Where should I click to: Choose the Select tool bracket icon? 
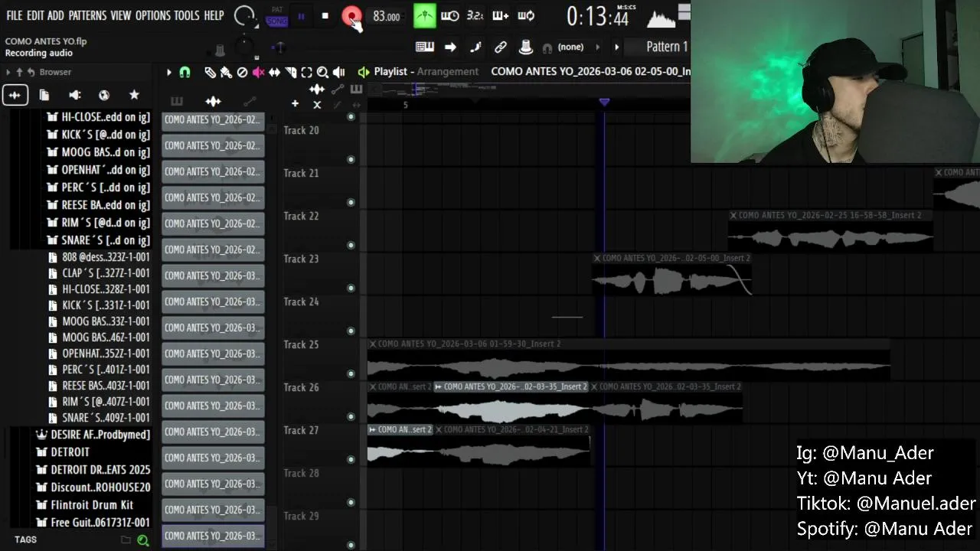[306, 72]
